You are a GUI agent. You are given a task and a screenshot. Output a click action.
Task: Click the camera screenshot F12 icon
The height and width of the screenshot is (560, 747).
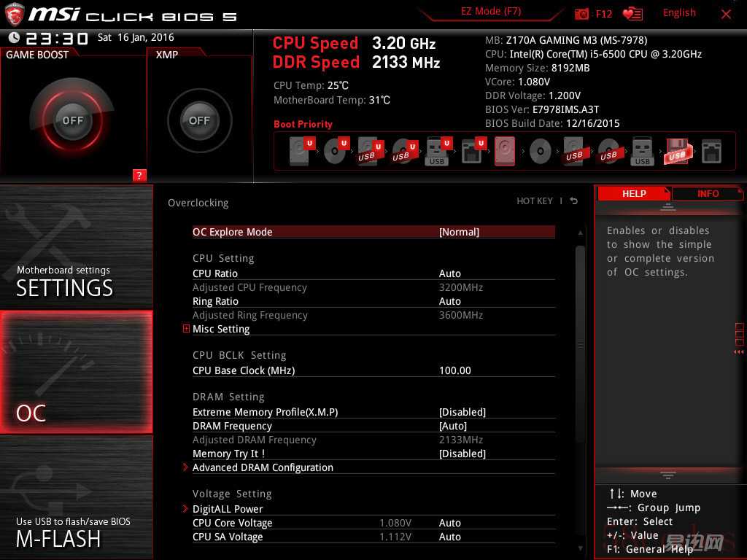coord(581,14)
